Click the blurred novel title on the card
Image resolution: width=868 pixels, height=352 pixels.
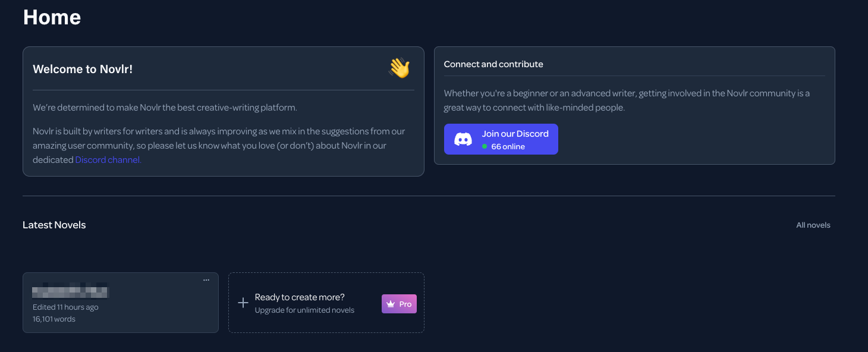[71, 291]
